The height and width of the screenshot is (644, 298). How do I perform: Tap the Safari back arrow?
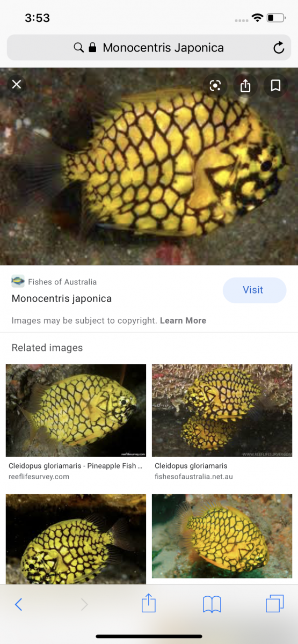pyautogui.click(x=18, y=604)
